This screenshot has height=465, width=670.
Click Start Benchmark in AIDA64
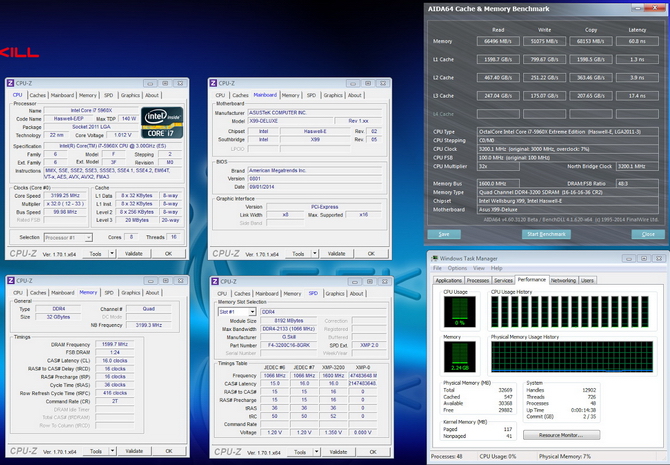546,234
